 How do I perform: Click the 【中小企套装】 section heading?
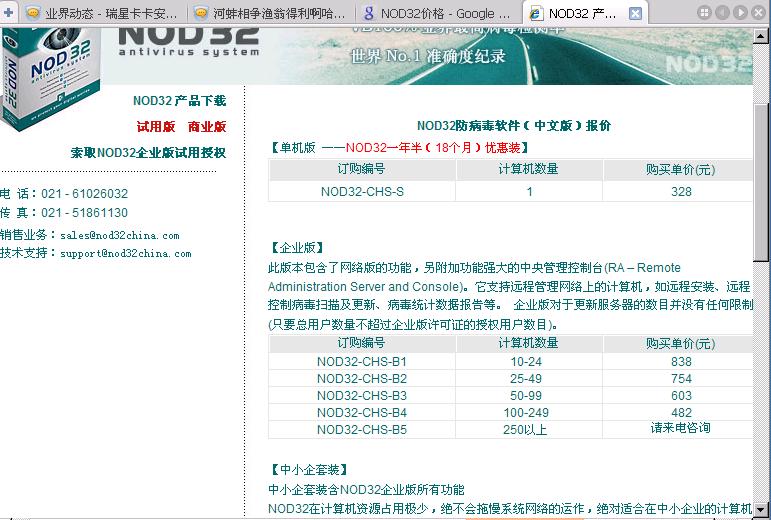coord(309,470)
